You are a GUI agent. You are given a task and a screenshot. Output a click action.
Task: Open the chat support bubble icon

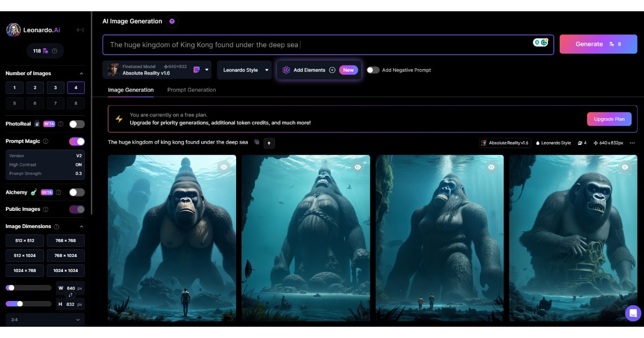coord(633,313)
